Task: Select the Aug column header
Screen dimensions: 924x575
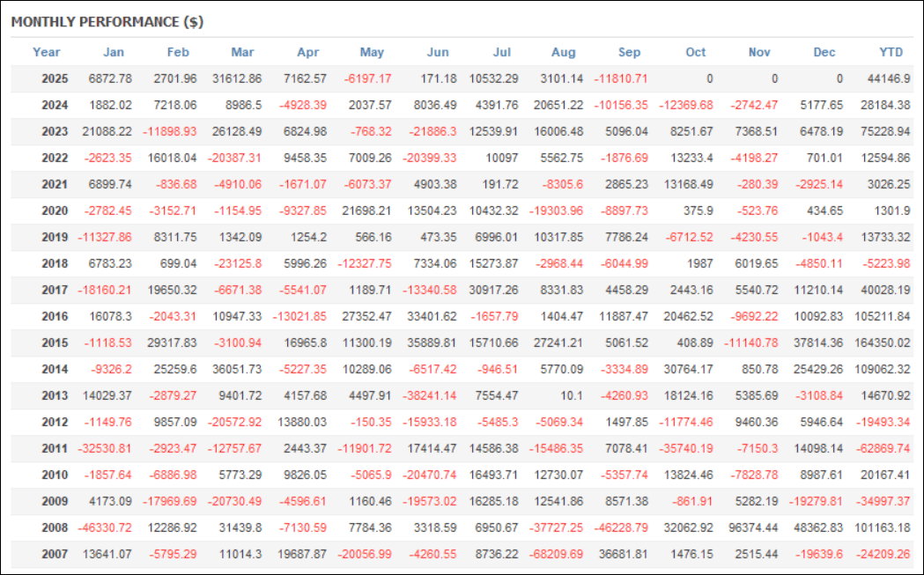Action: point(564,52)
